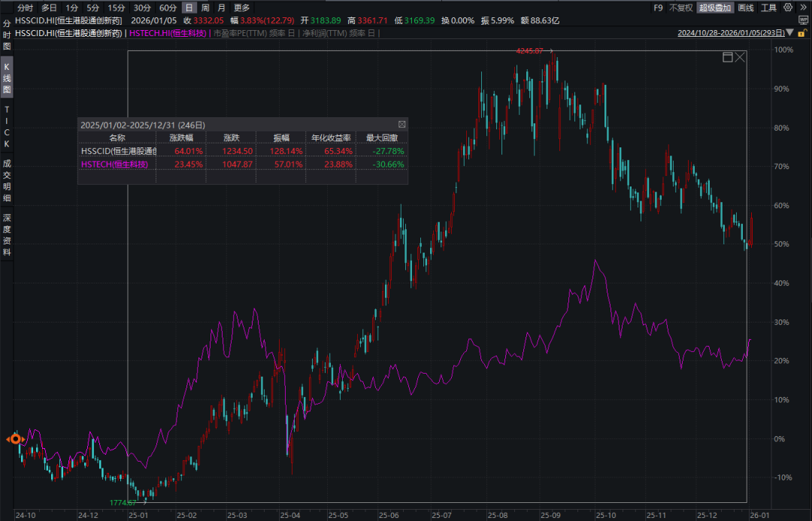
Task: Open the 画线 drawing tools
Action: point(746,8)
